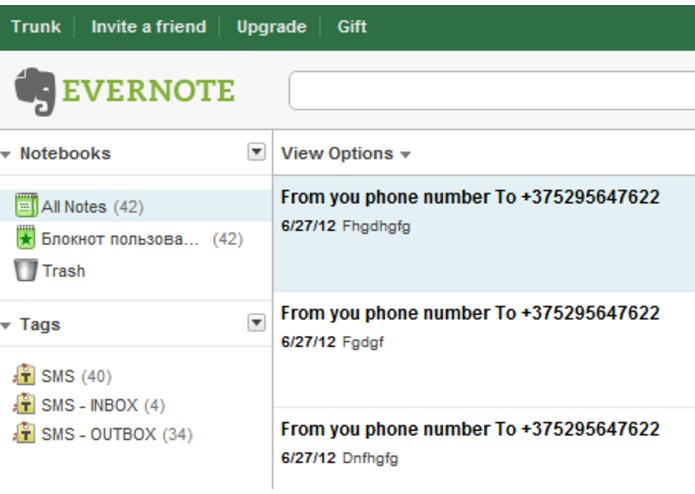The image size is (695, 494).
Task: Filter by the SMS (40) tag
Action: pyautogui.click(x=76, y=376)
